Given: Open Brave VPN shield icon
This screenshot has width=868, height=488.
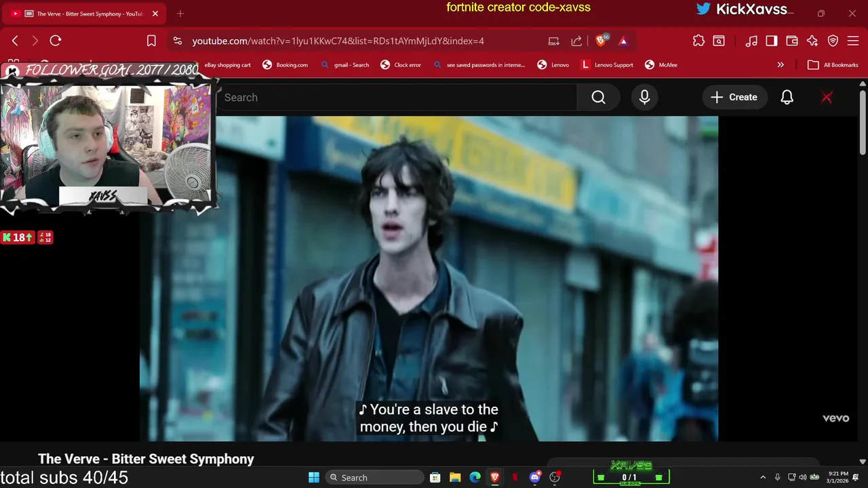Looking at the screenshot, I should (x=833, y=41).
